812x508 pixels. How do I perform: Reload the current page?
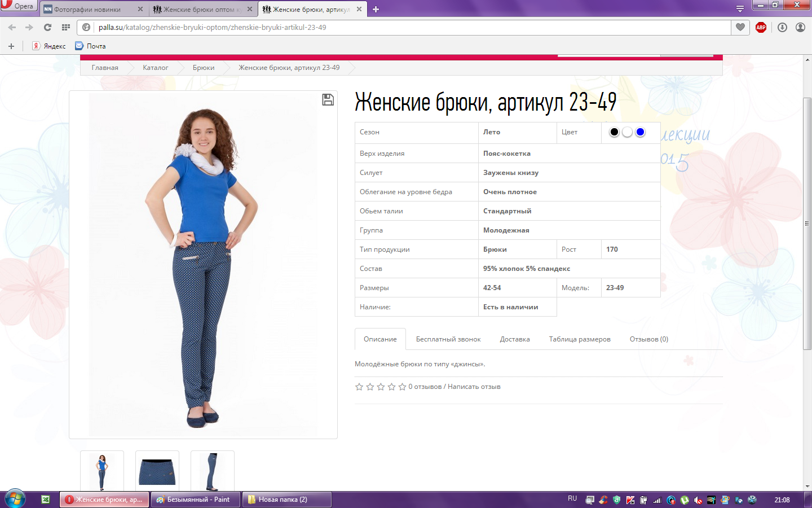(47, 27)
